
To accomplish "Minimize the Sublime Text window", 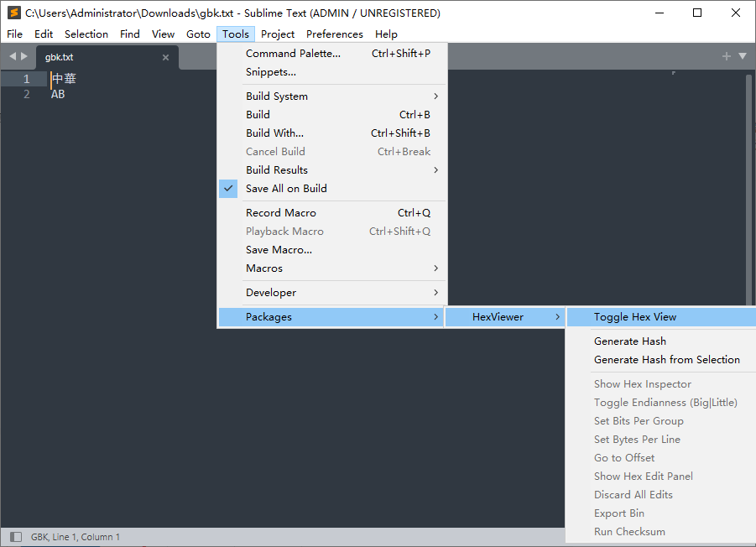I will [660, 13].
